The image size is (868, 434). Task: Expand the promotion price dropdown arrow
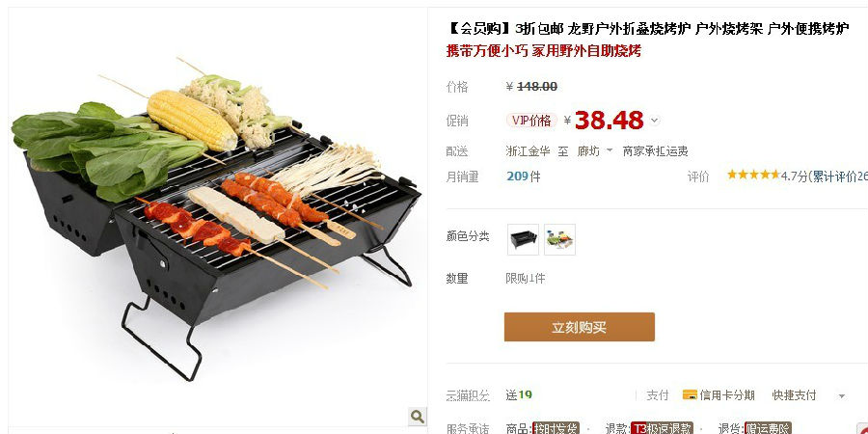654,121
